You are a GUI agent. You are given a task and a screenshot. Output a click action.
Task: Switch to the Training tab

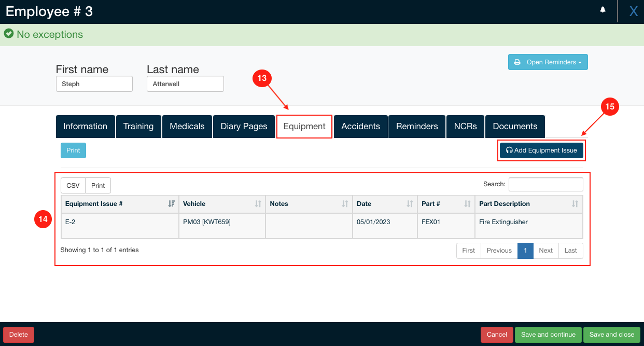[x=138, y=127]
